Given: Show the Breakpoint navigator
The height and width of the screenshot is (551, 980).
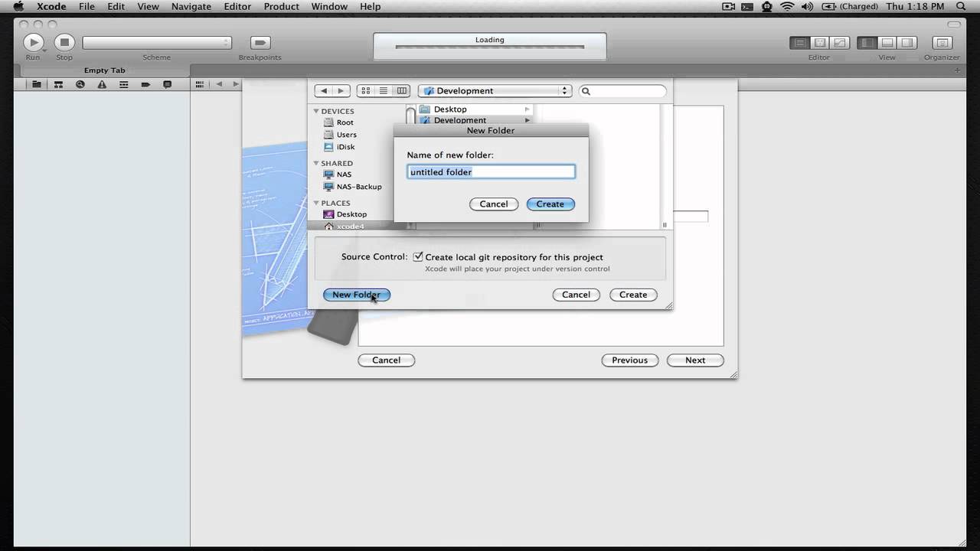Looking at the screenshot, I should coord(145,84).
